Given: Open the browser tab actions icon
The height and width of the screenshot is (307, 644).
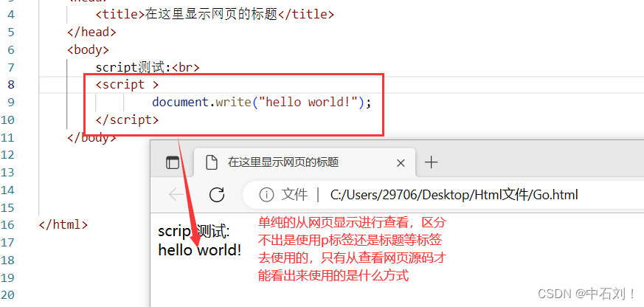Looking at the screenshot, I should 173,163.
